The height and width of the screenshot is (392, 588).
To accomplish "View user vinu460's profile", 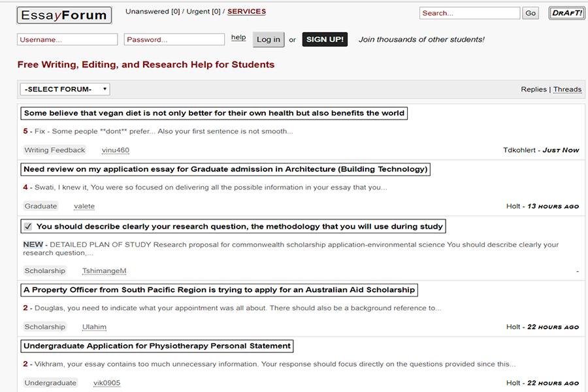I will (x=116, y=150).
